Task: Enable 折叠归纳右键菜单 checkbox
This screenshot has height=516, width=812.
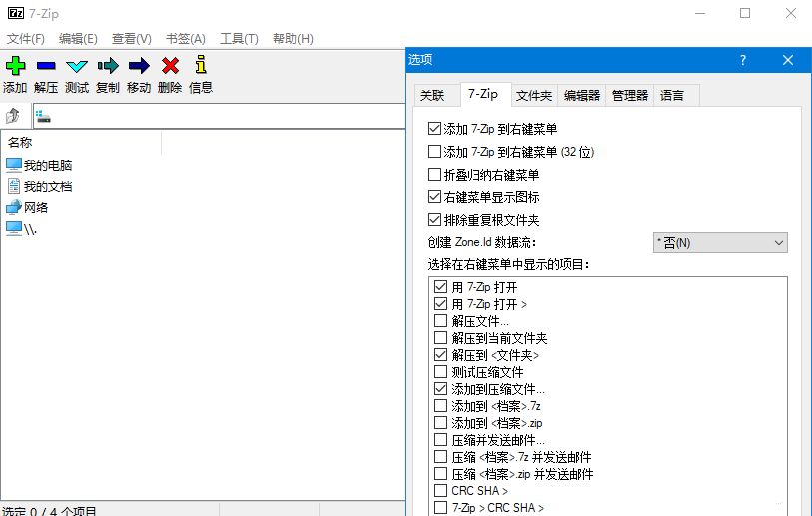Action: (434, 174)
